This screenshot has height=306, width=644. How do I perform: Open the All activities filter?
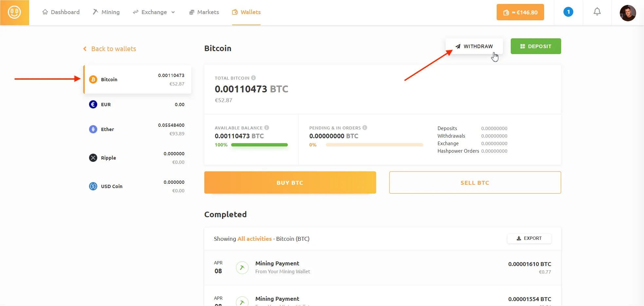pos(254,239)
